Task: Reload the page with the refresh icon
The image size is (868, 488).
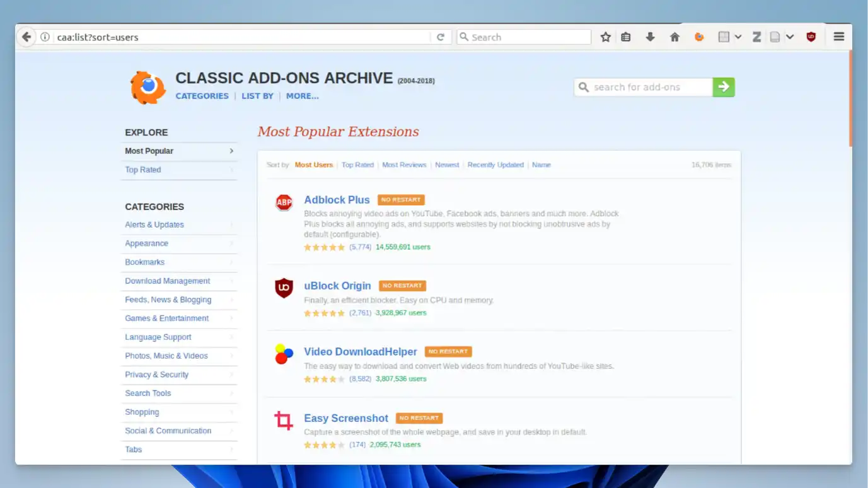Action: pos(441,37)
